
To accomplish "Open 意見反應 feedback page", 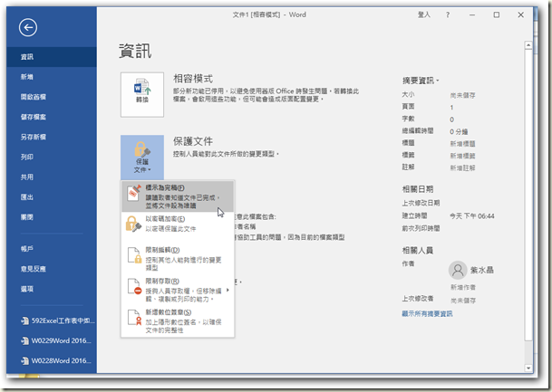I will (x=52, y=269).
